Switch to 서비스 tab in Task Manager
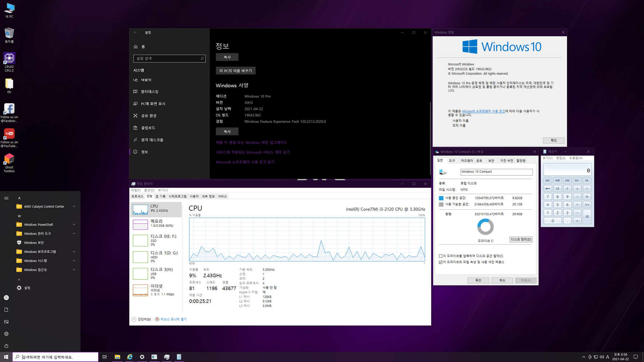Viewport: 644px width, 362px height. (x=222, y=196)
